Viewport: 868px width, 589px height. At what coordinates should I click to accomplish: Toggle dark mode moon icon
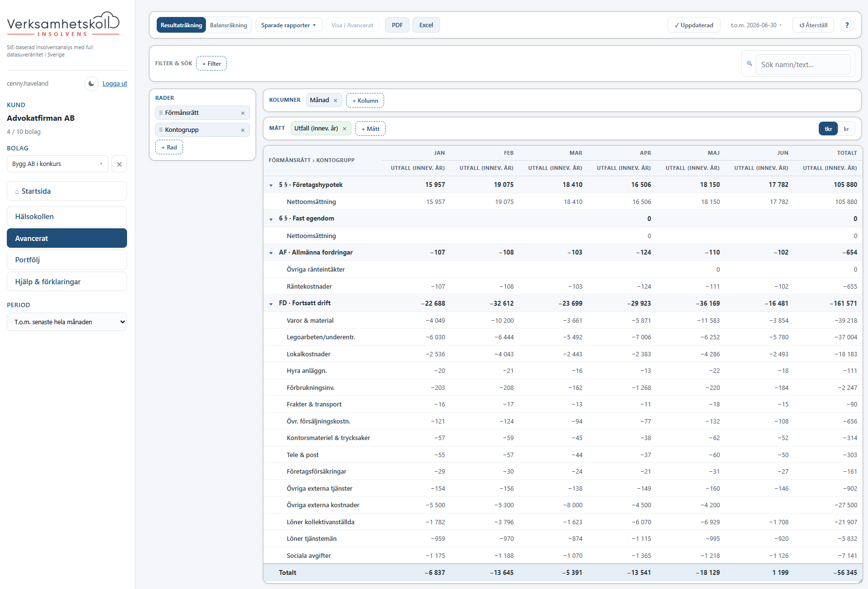tap(91, 84)
